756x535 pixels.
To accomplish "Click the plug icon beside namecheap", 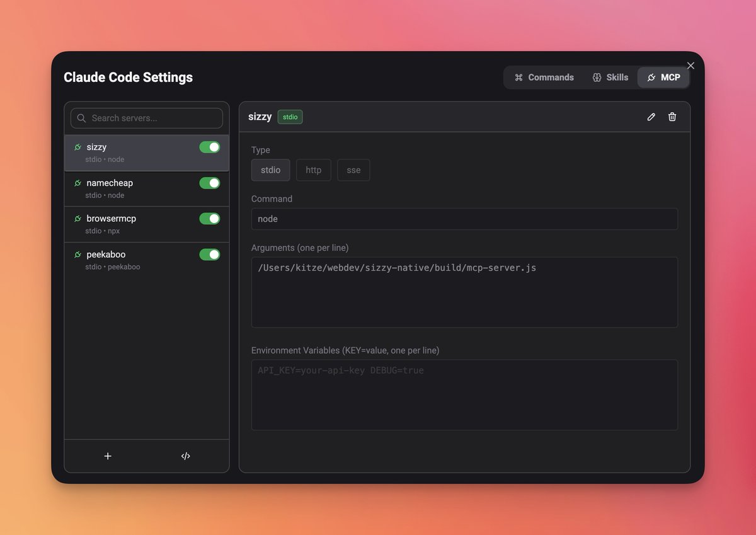I will 77,183.
